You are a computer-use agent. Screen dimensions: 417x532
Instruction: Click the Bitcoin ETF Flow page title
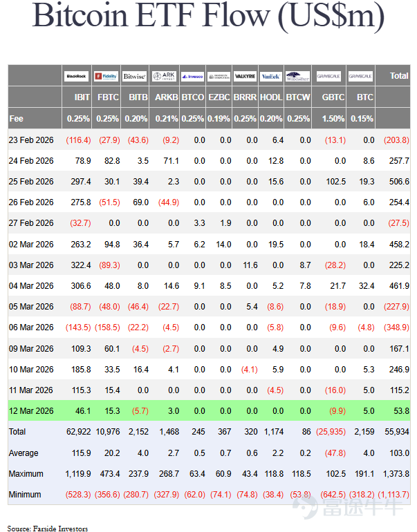(209, 17)
